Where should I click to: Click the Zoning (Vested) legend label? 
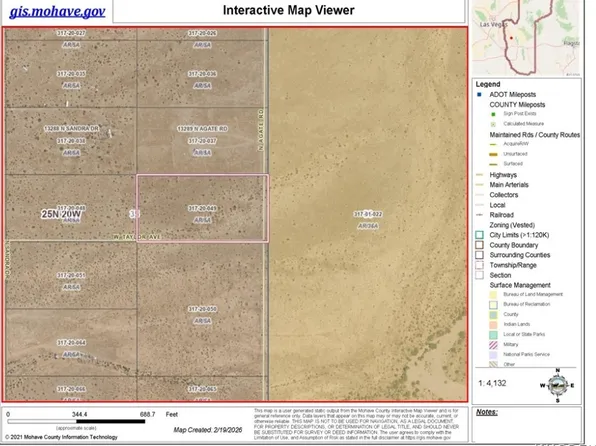(512, 225)
